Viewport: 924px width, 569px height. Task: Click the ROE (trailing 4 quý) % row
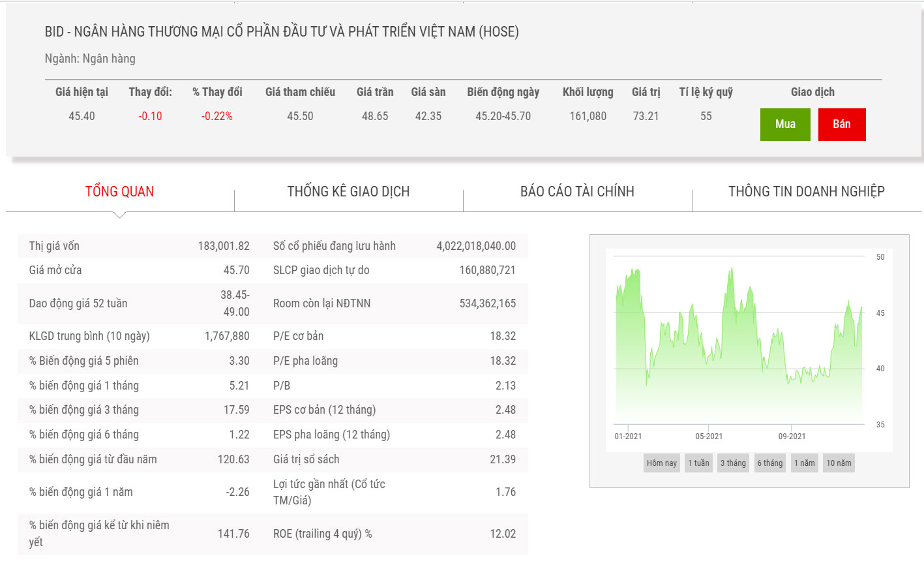click(x=394, y=534)
